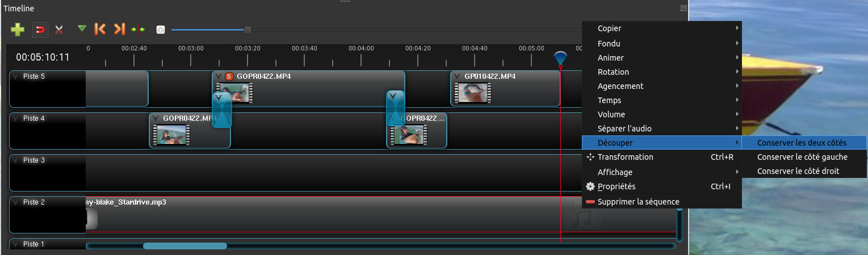Click the zoom slider handle
Image resolution: width=868 pixels, height=255 pixels.
tap(248, 29)
